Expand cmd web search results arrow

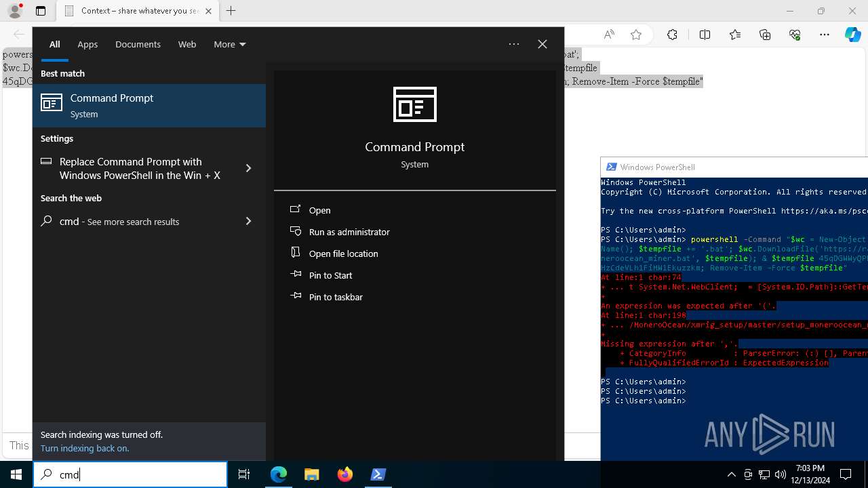tap(248, 221)
